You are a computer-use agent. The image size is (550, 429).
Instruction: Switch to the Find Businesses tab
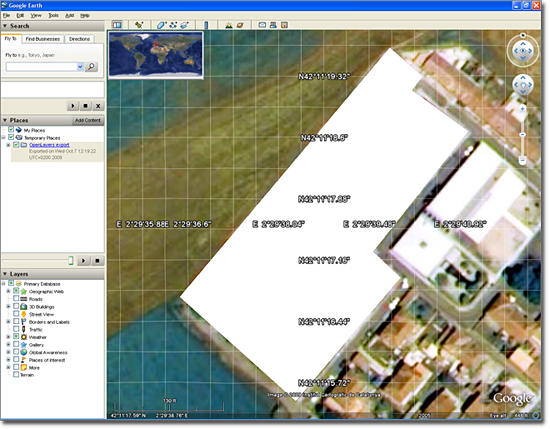coord(43,39)
